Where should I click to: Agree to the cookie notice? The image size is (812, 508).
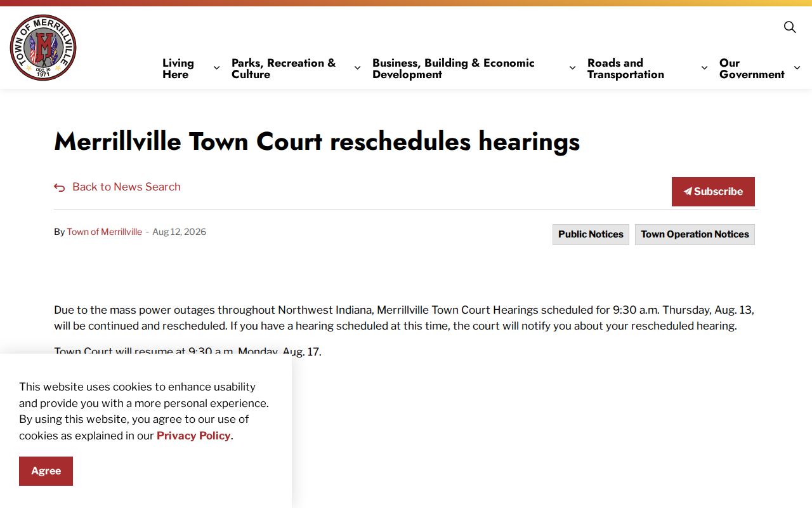46,471
